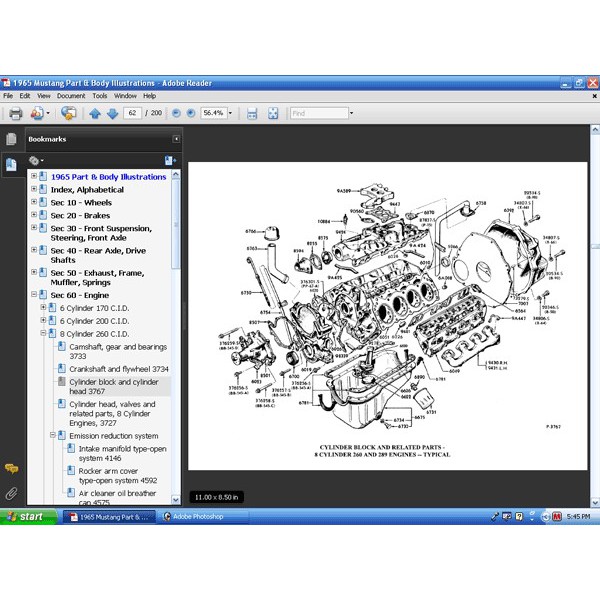600x600 pixels.
Task: Expand the 6 Cylinder 170 C.I.D. node
Action: [43, 307]
